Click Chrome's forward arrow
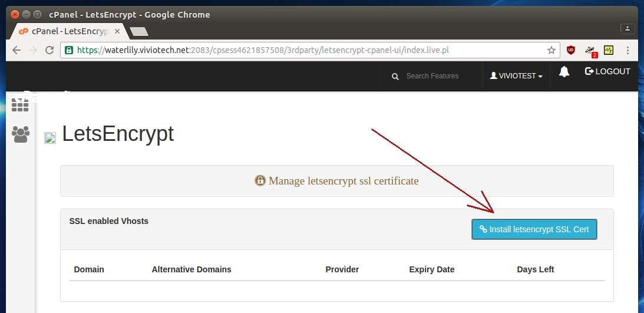Viewport: 644px width, 313px height. pyautogui.click(x=33, y=50)
